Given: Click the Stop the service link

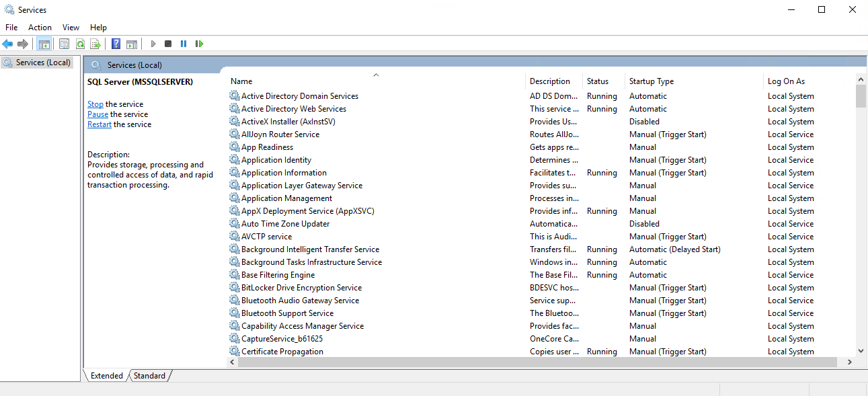Looking at the screenshot, I should 95,104.
